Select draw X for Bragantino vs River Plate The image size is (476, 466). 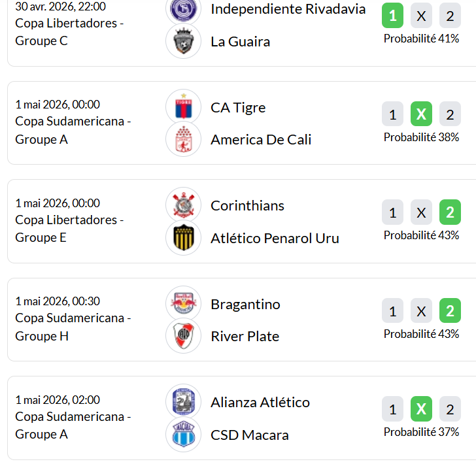pos(421,312)
